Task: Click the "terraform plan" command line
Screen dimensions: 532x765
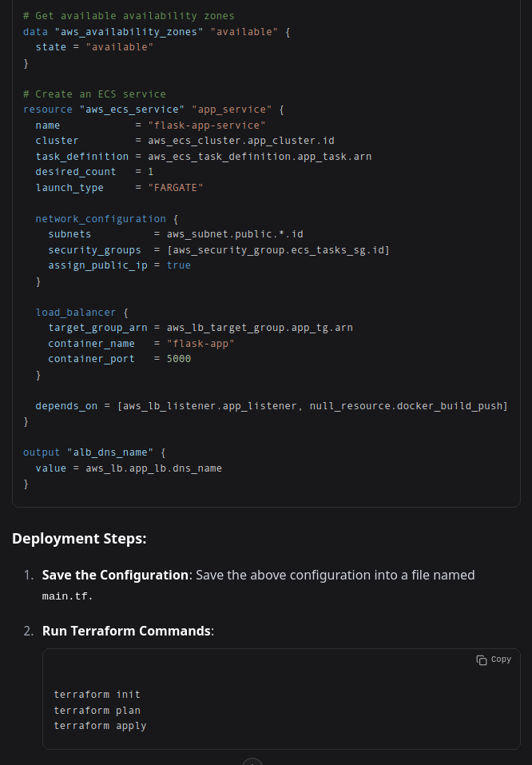Action: pyautogui.click(x=97, y=710)
